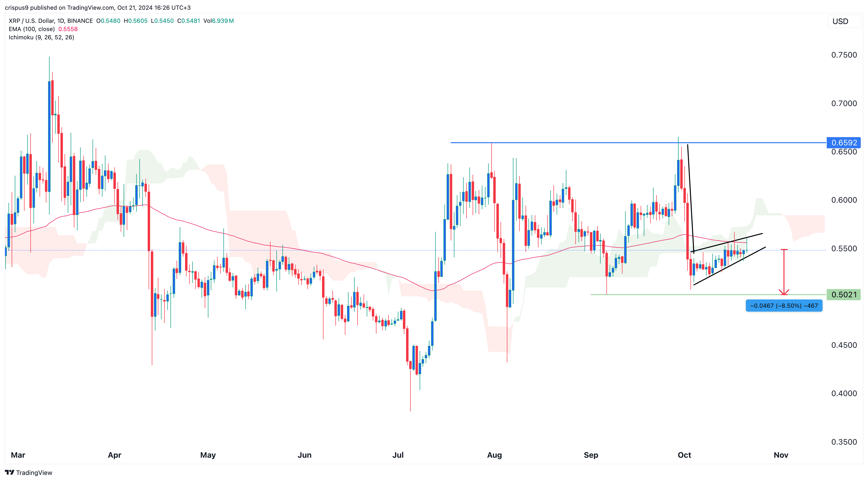This screenshot has width=868, height=481.
Task: Click the 0.5500 price axis label
Action: click(844, 249)
